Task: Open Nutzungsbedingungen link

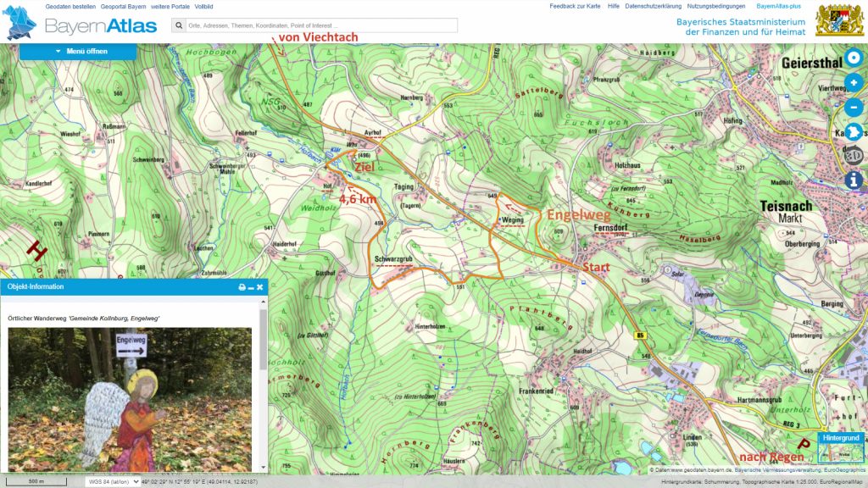Action: pos(716,6)
